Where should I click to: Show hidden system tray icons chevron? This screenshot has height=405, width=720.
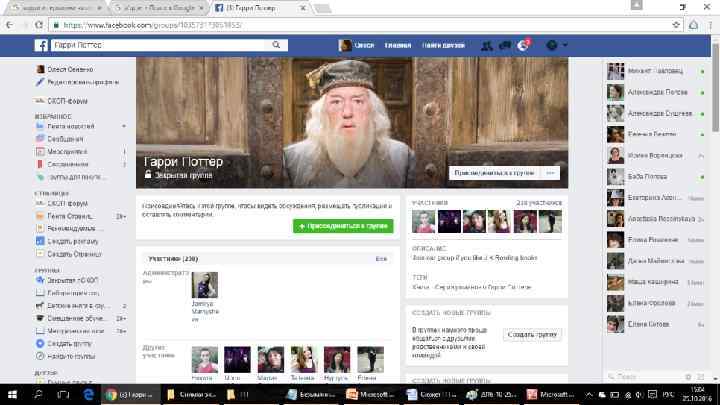589,395
